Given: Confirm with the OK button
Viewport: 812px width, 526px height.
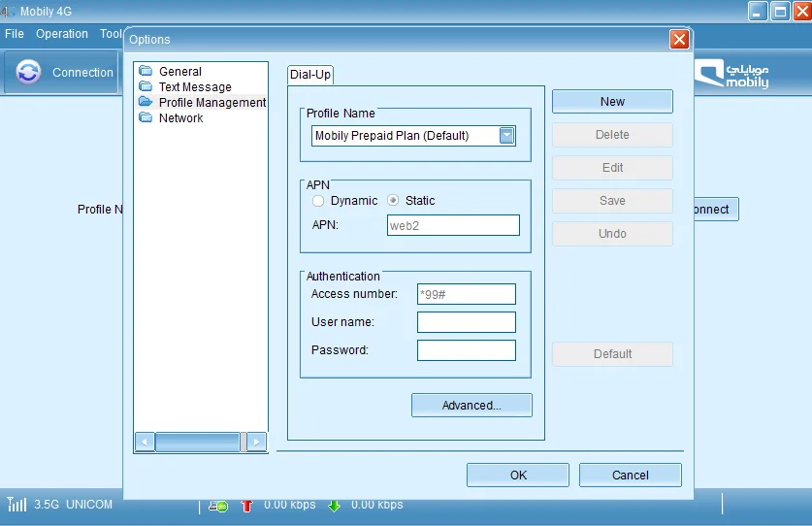Looking at the screenshot, I should tap(518, 476).
